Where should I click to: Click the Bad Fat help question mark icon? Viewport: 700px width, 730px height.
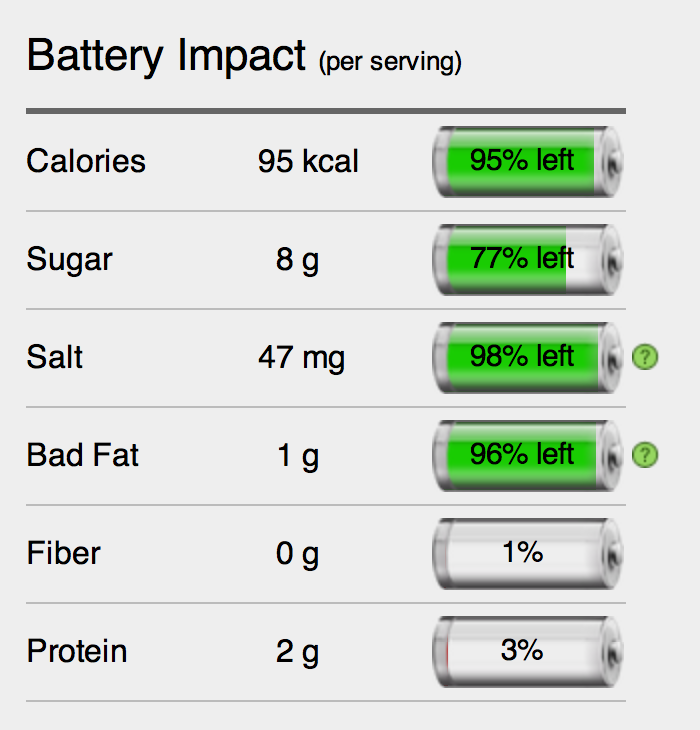click(645, 455)
